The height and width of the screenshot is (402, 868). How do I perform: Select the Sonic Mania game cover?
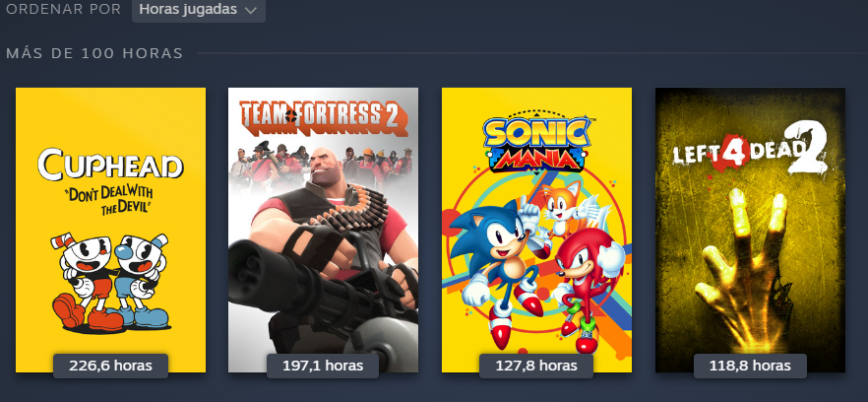pos(536,230)
